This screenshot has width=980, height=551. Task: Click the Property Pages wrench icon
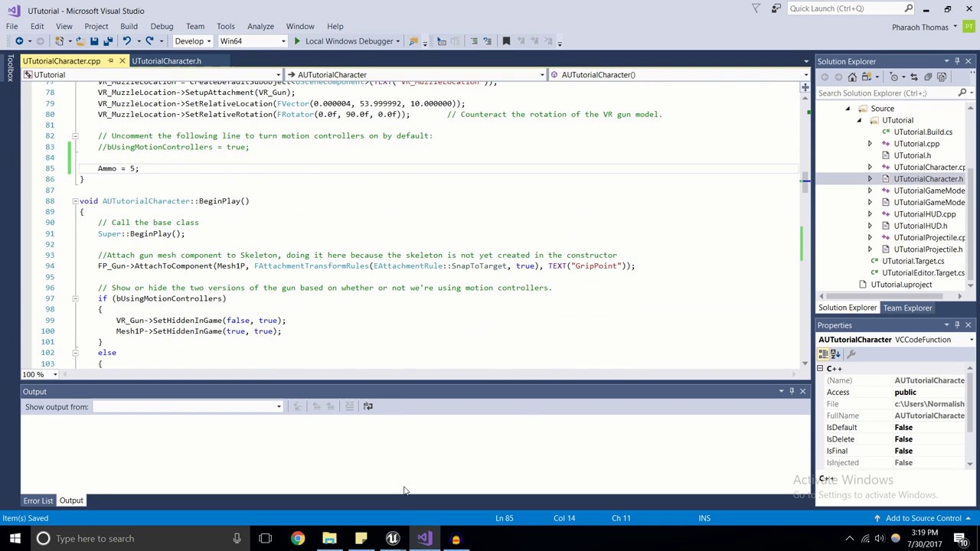[x=851, y=354]
